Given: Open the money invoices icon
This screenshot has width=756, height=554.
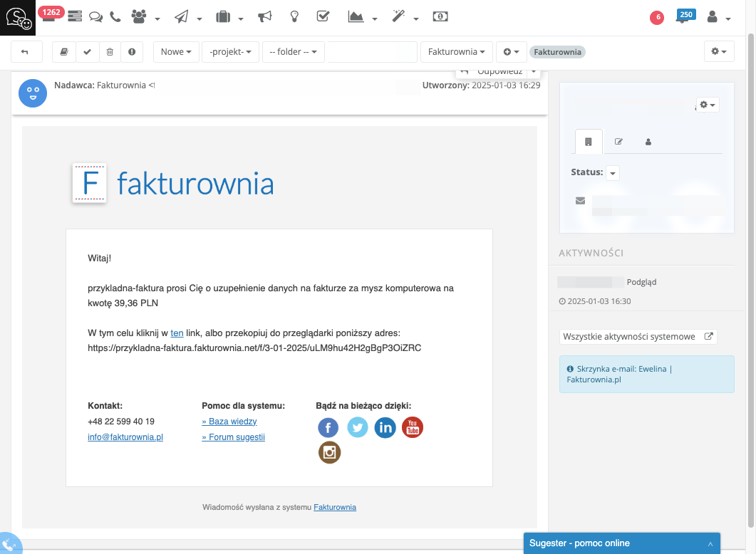Looking at the screenshot, I should (x=440, y=17).
